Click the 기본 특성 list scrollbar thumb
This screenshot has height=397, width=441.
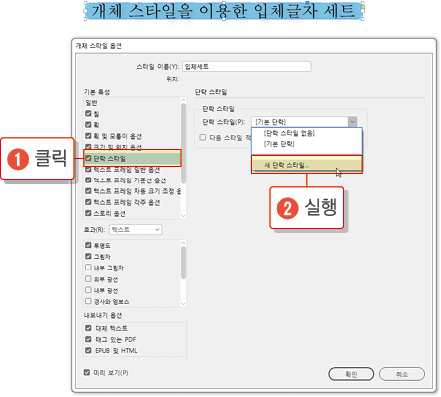pos(183,143)
